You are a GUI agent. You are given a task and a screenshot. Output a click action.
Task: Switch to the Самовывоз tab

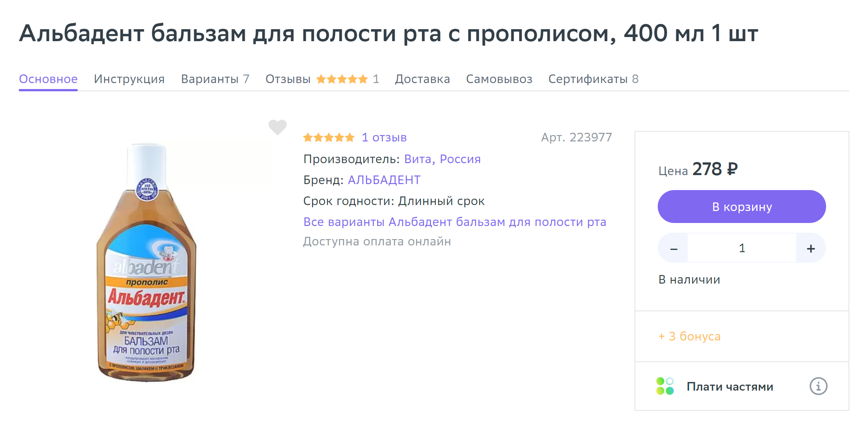click(x=499, y=79)
